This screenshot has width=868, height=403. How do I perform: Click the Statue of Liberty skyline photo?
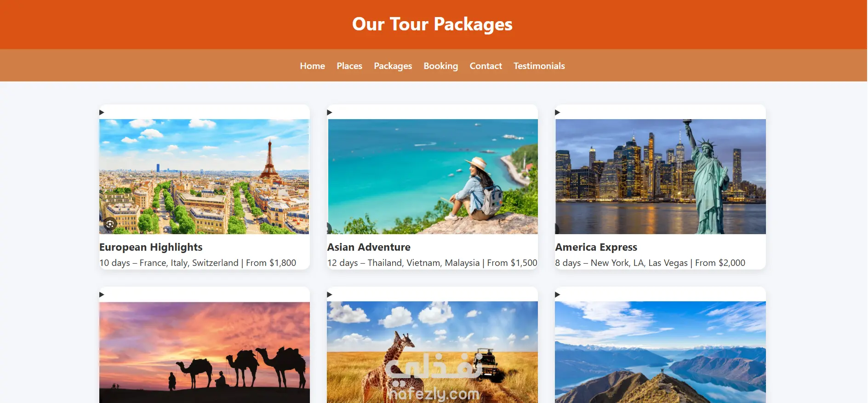(x=660, y=177)
